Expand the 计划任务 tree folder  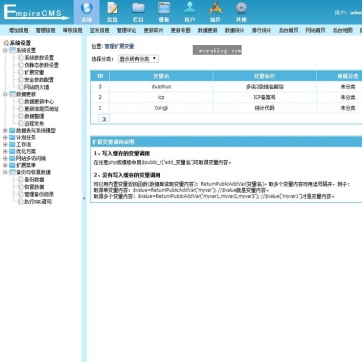pyautogui.click(x=5, y=137)
